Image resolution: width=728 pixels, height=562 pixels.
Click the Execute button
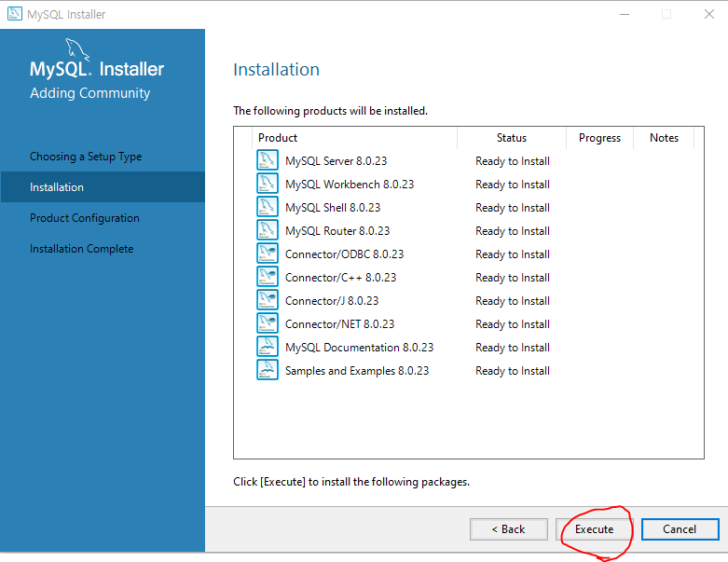[595, 529]
